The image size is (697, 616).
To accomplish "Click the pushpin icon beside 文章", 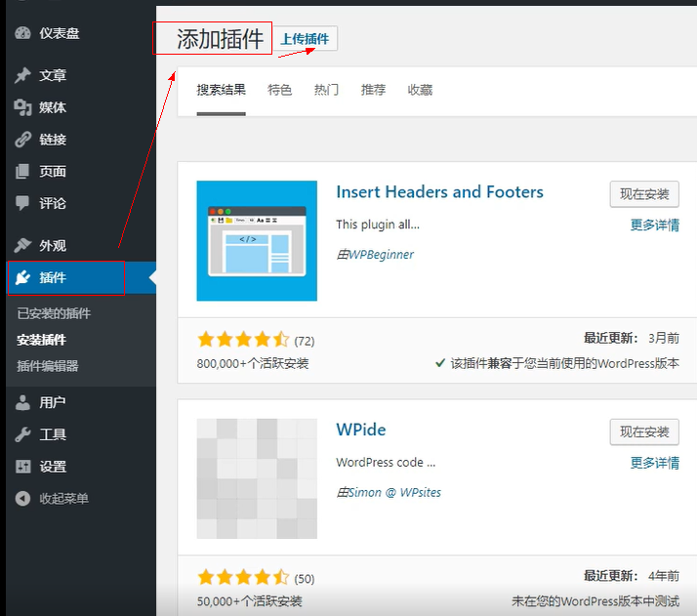I will click(22, 75).
